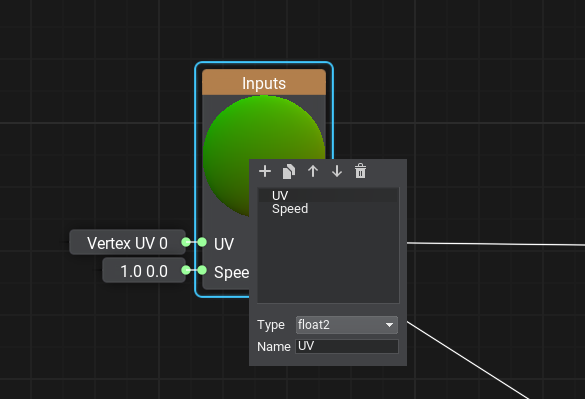Click empty space in the inputs list box

(x=328, y=259)
